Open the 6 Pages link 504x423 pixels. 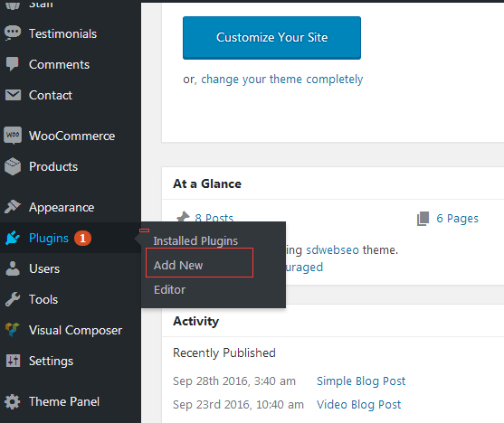click(x=457, y=219)
